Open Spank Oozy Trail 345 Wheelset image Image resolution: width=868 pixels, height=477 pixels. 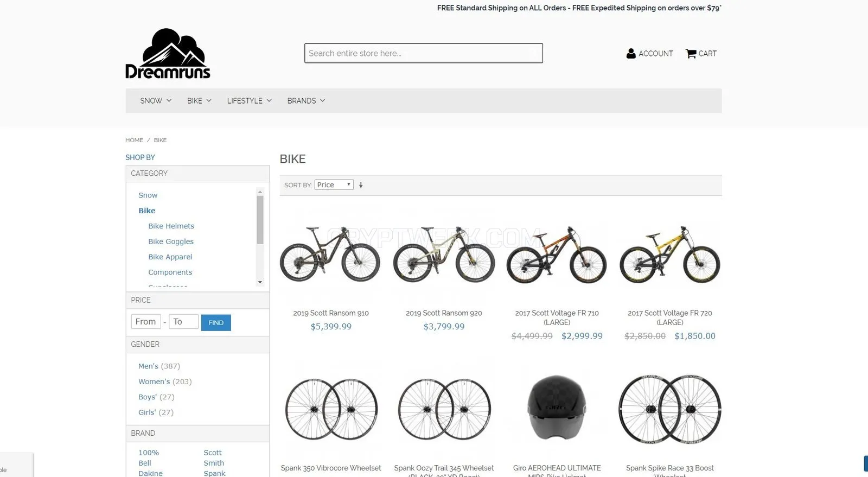(444, 409)
